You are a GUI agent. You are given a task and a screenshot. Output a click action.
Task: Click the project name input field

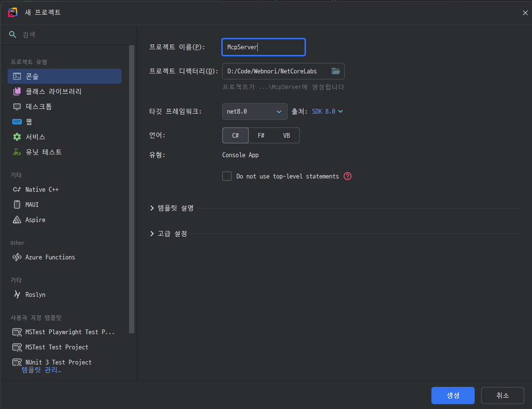pyautogui.click(x=263, y=47)
